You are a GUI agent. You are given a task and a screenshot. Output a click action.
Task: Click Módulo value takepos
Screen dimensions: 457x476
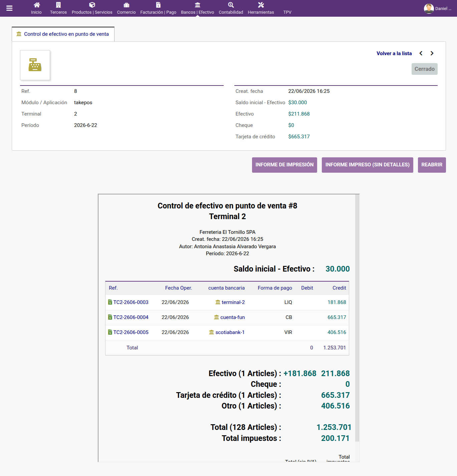83,103
